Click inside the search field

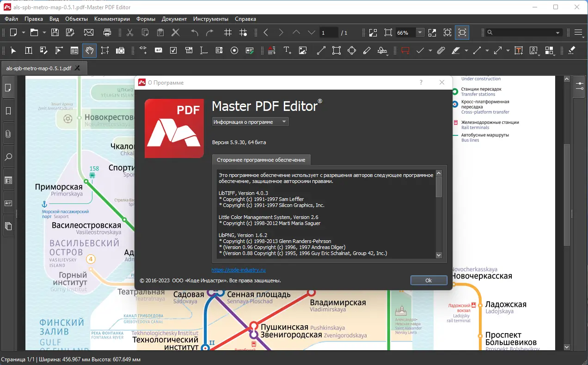[522, 32]
